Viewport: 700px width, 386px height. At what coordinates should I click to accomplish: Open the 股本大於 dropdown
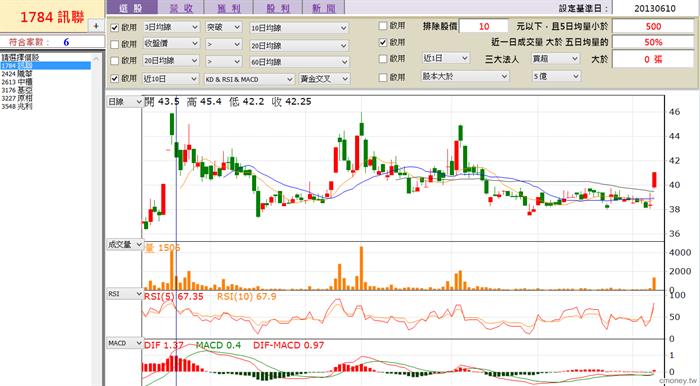464,76
